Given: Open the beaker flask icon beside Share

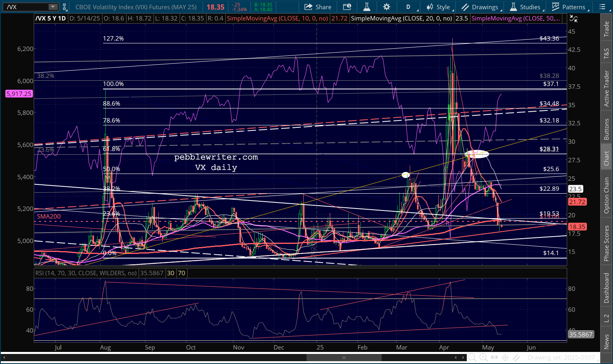Looking at the screenshot, I should (x=366, y=7).
